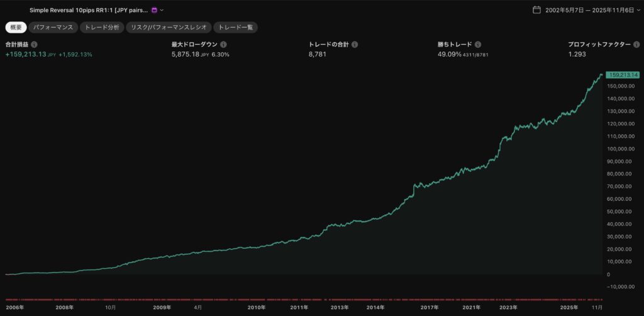
Task: Click the 100,000.00 level on value axis
Action: 620,149
